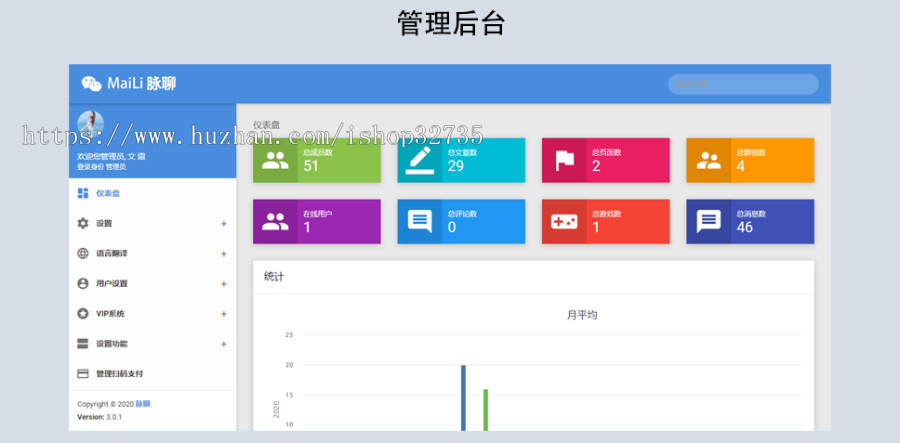900x443 pixels.
Task: Click the orange total groups icon
Action: (x=708, y=161)
